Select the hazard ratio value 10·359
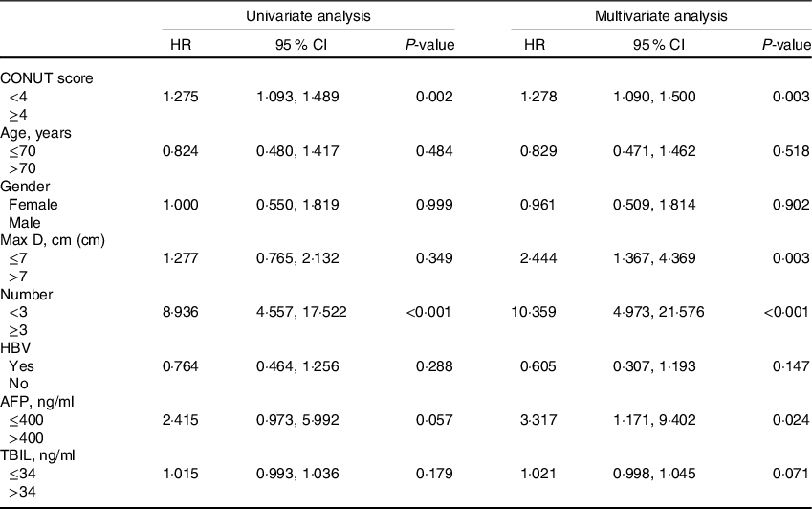Viewport: 812px width, 509px height. coord(540,311)
